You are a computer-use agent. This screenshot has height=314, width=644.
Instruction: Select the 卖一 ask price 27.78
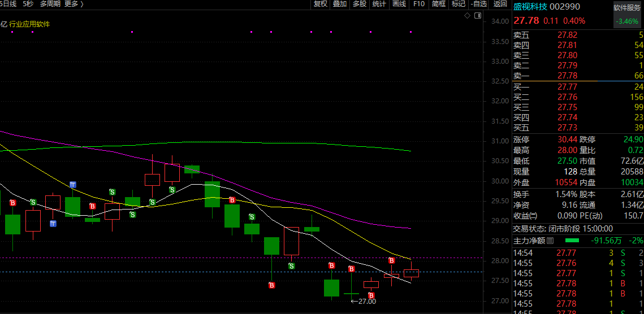[567, 76]
